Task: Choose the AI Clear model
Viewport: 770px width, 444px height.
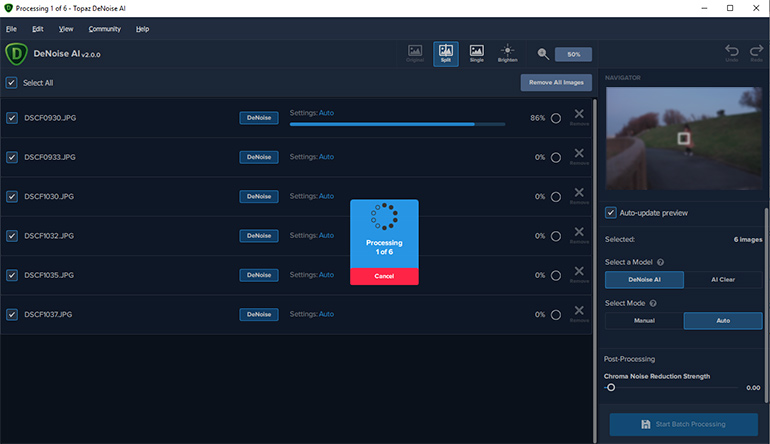Action: click(722, 280)
